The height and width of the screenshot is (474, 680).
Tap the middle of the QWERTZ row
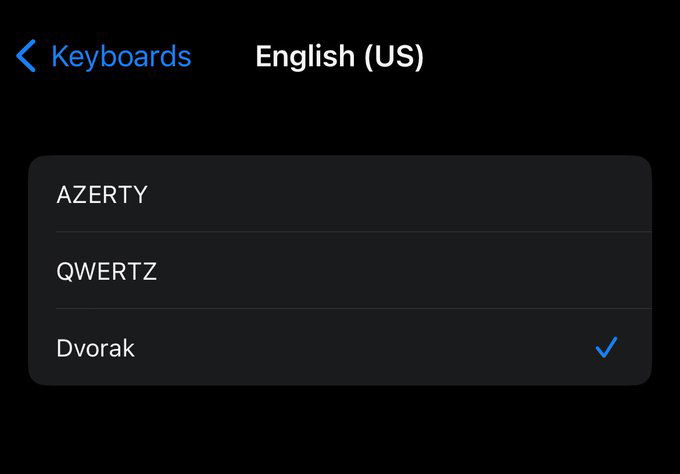[x=340, y=271]
